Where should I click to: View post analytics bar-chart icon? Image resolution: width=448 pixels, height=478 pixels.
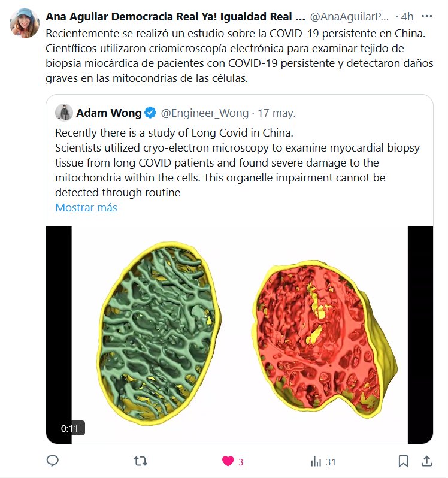pyautogui.click(x=316, y=461)
